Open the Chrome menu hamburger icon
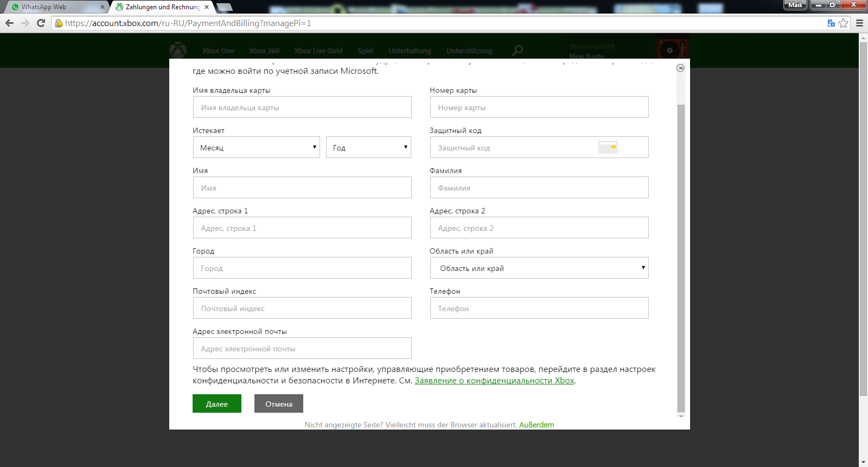Viewport: 868px width, 467px height. (x=859, y=23)
